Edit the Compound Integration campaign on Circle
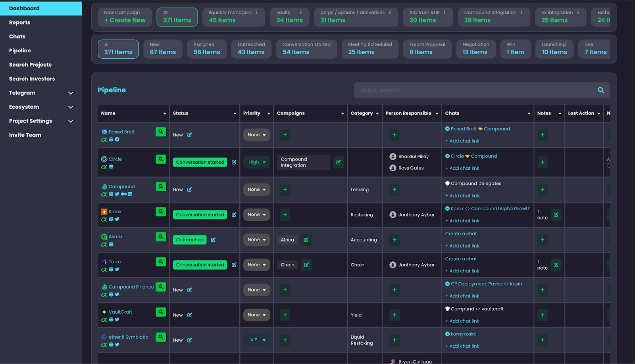635x364 pixels. 339,162
